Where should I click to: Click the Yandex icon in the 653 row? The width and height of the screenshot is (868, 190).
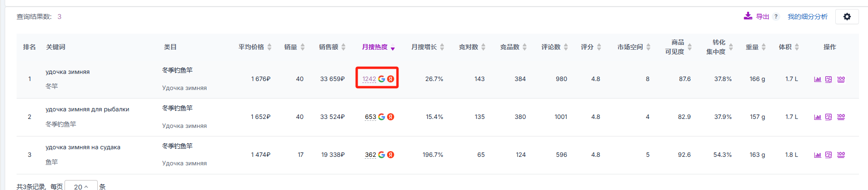(391, 117)
